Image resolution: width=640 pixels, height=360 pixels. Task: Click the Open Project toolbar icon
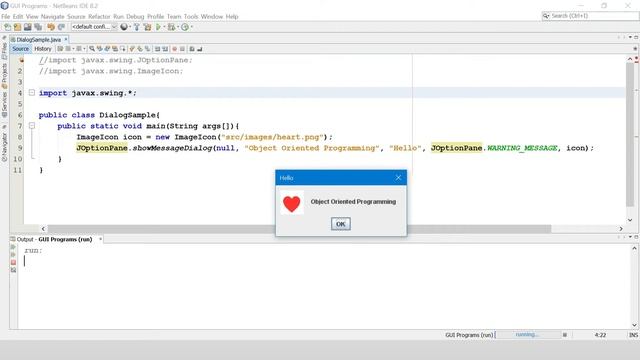tap(27, 27)
